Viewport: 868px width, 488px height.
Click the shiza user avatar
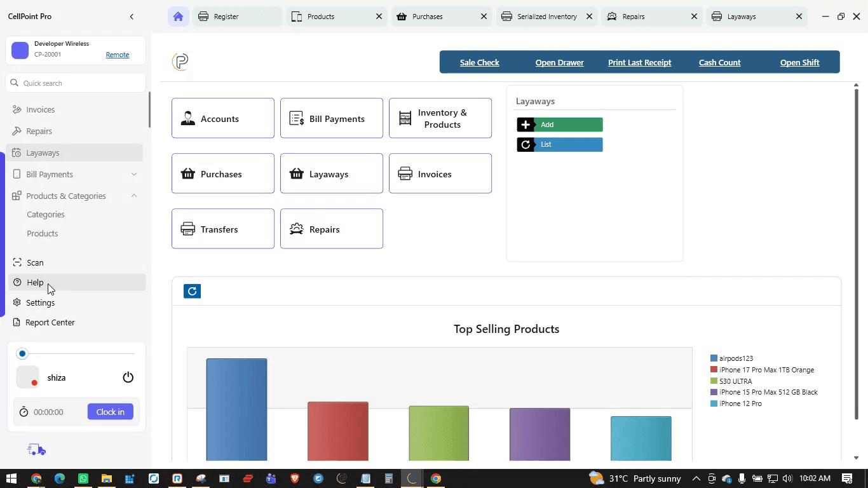[27, 377]
